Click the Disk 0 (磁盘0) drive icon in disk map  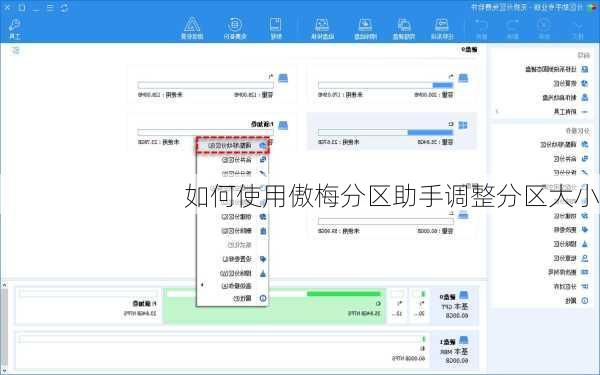pyautogui.click(x=463, y=295)
